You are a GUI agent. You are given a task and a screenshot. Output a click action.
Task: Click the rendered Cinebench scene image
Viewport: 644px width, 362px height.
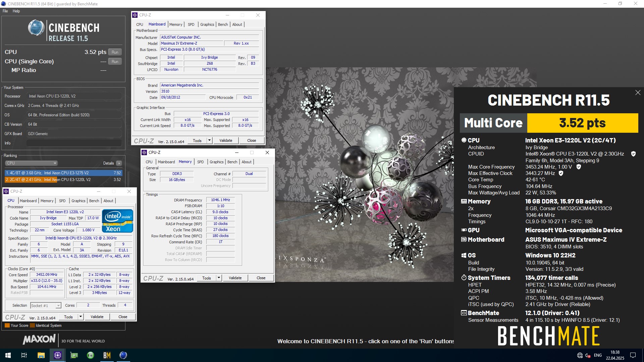tap(364, 174)
